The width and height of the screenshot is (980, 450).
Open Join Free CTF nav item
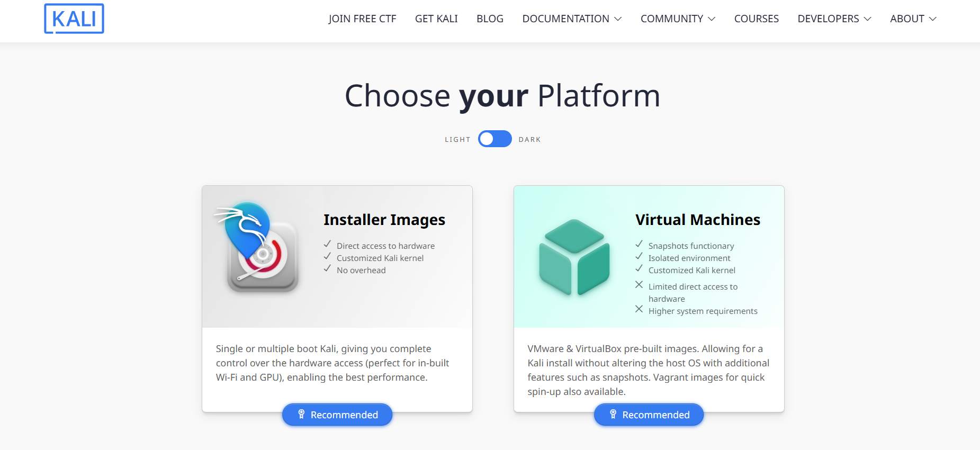click(362, 19)
